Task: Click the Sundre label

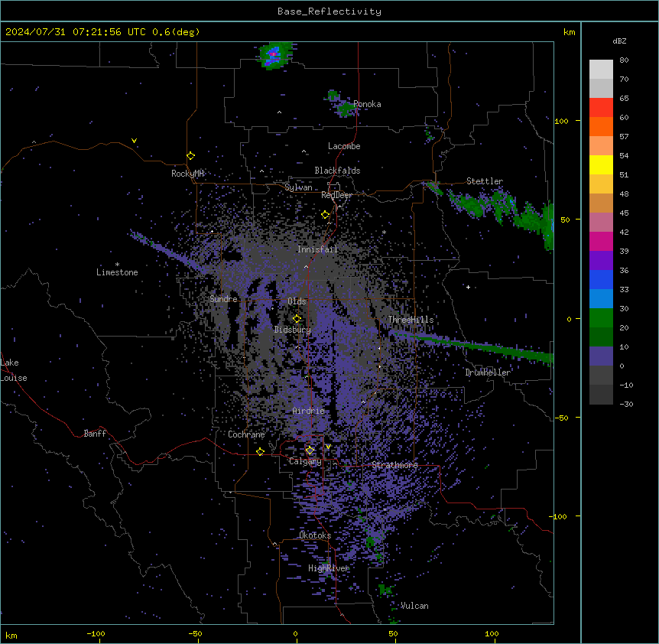Action: pos(223,299)
